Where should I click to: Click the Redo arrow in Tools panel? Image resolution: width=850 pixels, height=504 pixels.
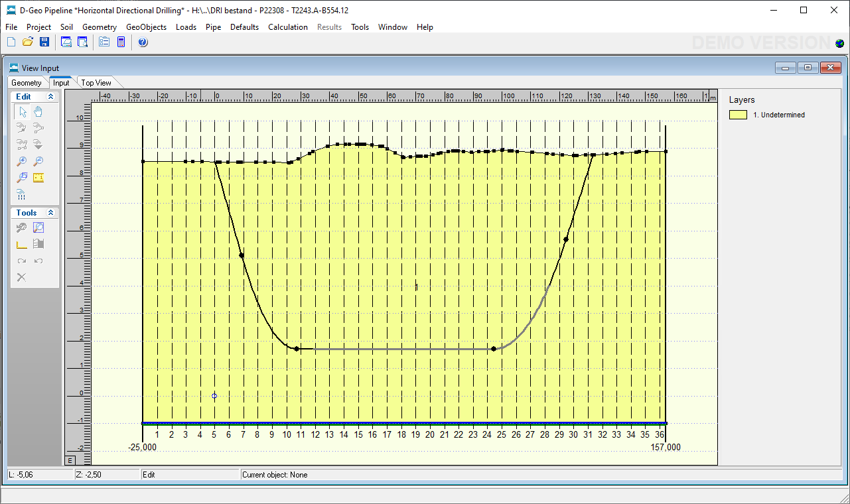click(22, 261)
